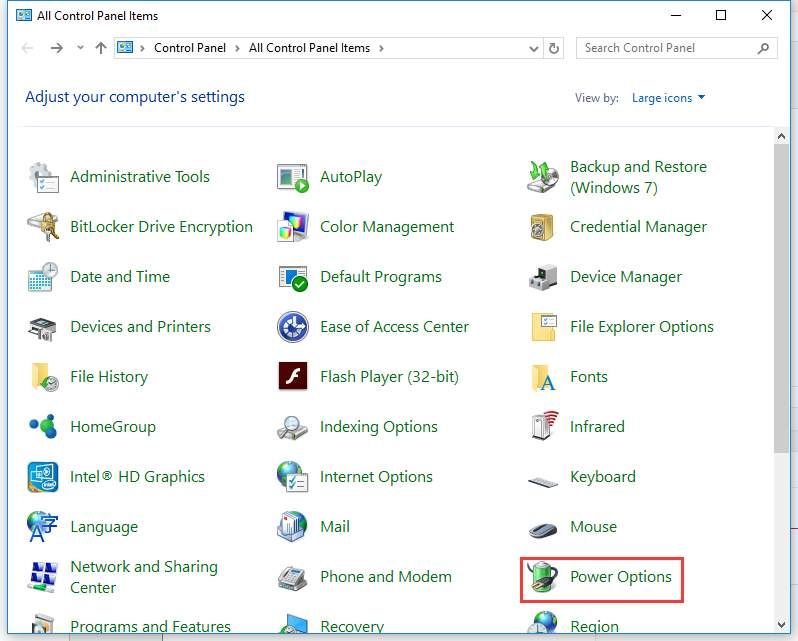The width and height of the screenshot is (798, 641).
Task: Click the Color Management icon
Action: (x=293, y=227)
